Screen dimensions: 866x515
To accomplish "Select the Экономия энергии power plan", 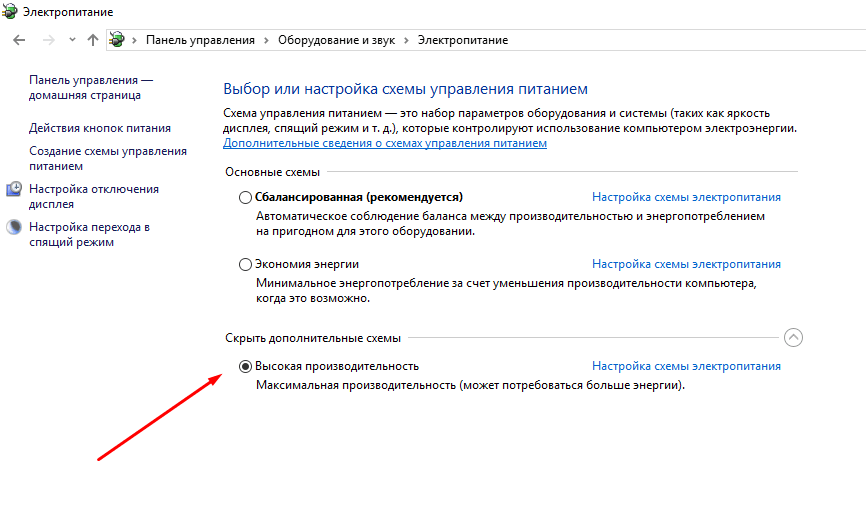I will coord(246,265).
